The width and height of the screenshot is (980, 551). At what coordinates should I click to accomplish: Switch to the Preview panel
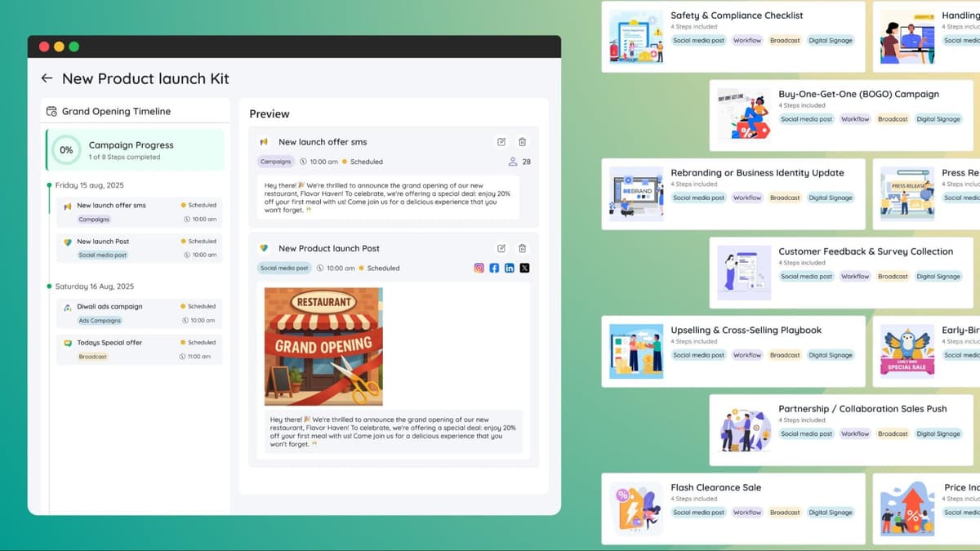click(x=269, y=113)
